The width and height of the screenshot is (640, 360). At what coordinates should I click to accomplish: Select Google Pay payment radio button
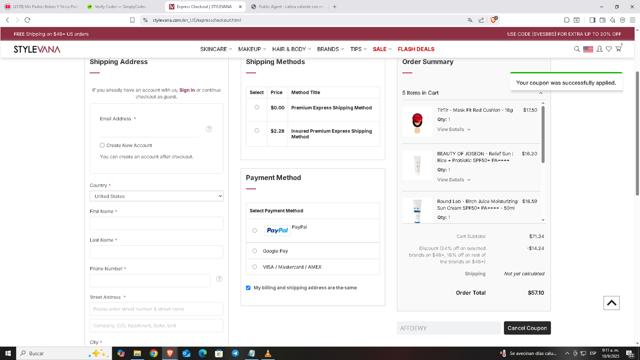(255, 251)
